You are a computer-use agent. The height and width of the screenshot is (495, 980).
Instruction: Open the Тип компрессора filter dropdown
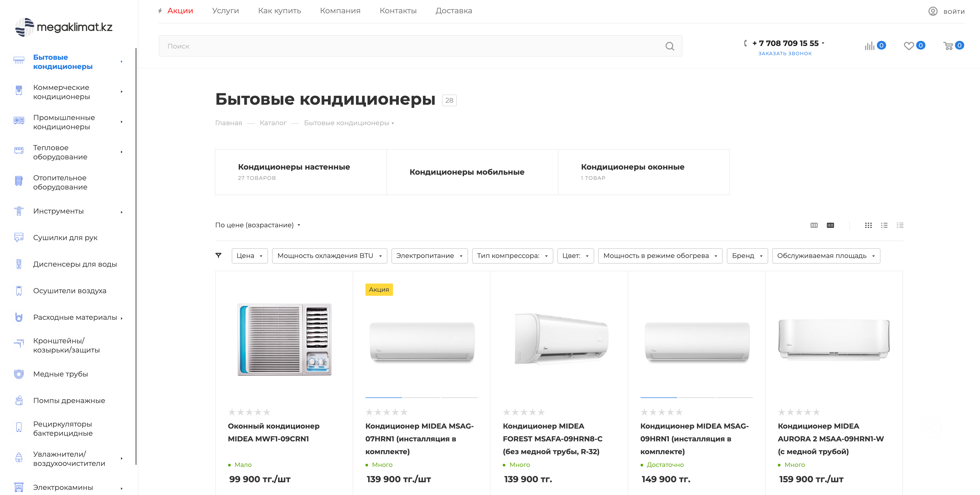(512, 256)
